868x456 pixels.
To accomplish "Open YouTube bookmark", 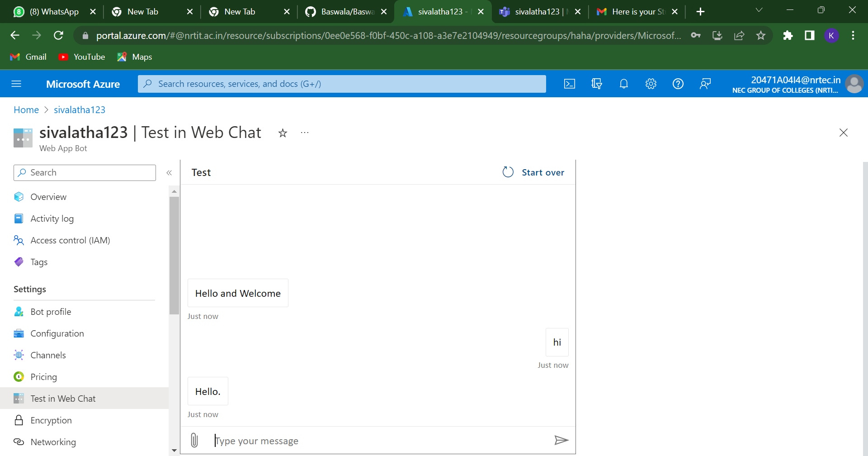I will click(82, 57).
